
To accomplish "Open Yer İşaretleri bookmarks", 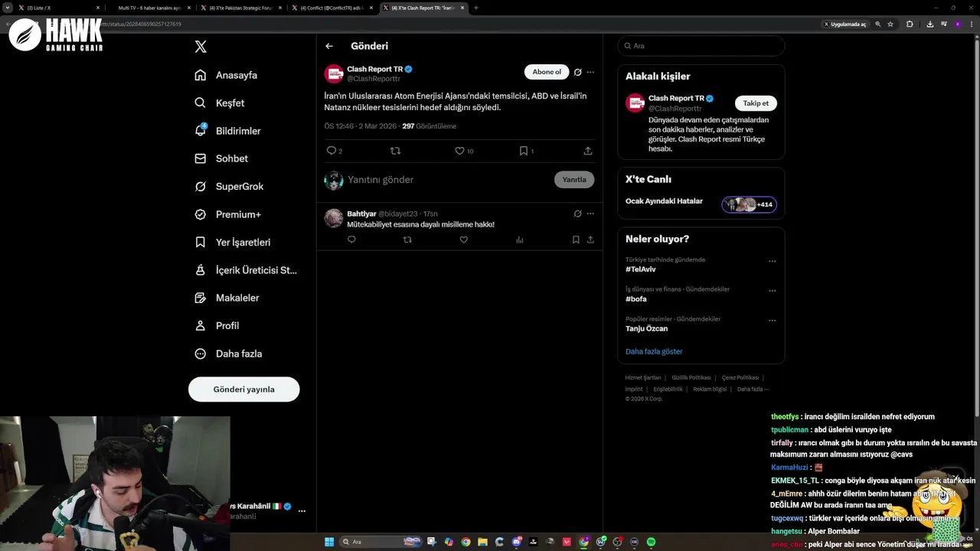I will [x=232, y=242].
